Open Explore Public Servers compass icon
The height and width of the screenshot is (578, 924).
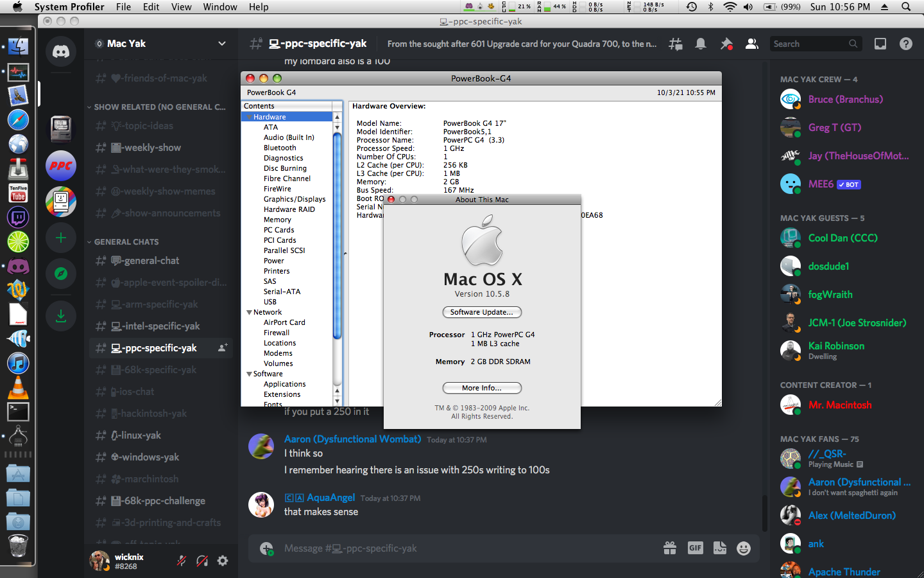pyautogui.click(x=61, y=274)
